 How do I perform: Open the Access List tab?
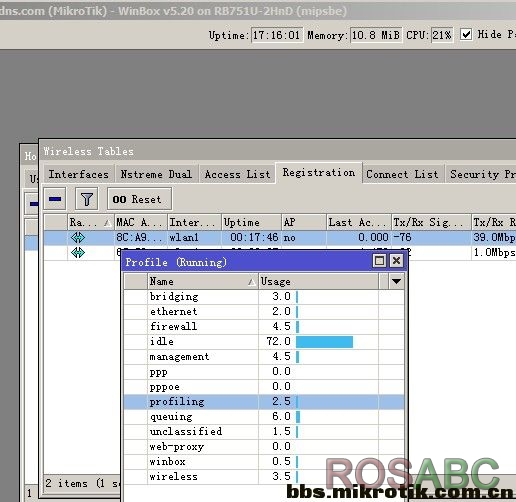[x=237, y=174]
